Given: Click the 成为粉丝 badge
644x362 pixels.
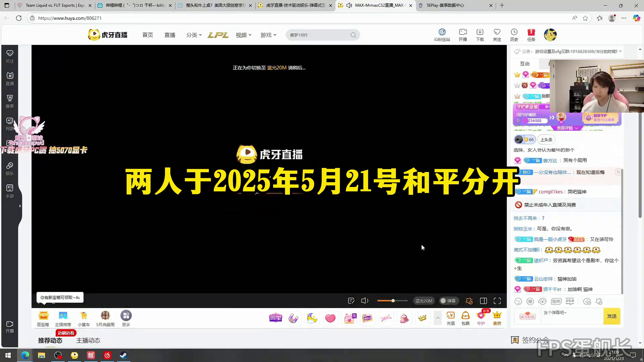Looking at the screenshot, I should click(527, 316).
